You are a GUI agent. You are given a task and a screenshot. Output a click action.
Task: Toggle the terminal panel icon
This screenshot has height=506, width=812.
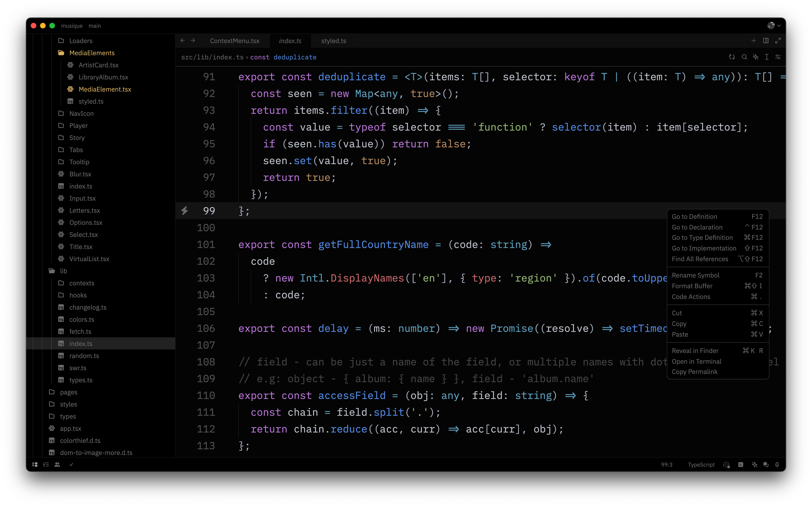[741, 465]
